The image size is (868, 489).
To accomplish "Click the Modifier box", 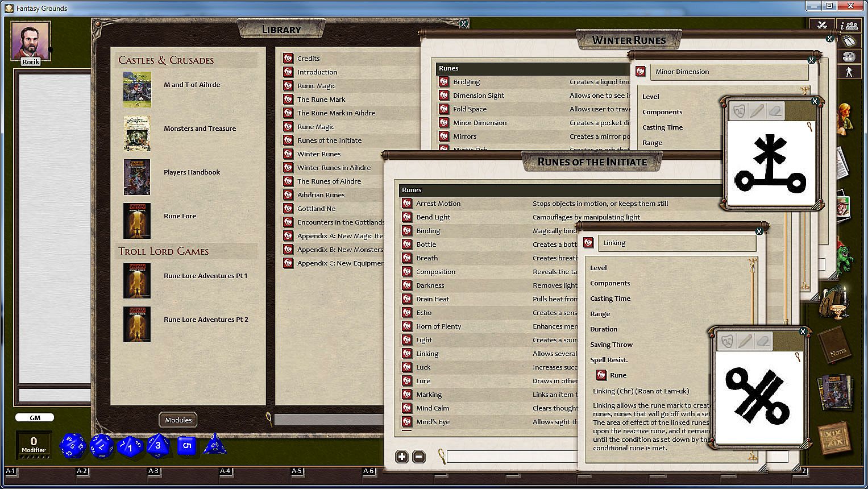I will (x=34, y=445).
